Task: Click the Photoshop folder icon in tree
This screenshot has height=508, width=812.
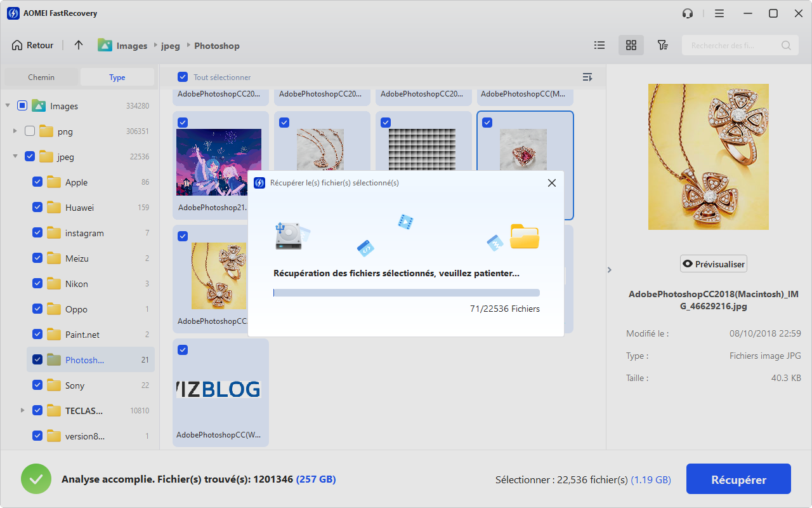Action: click(x=54, y=360)
